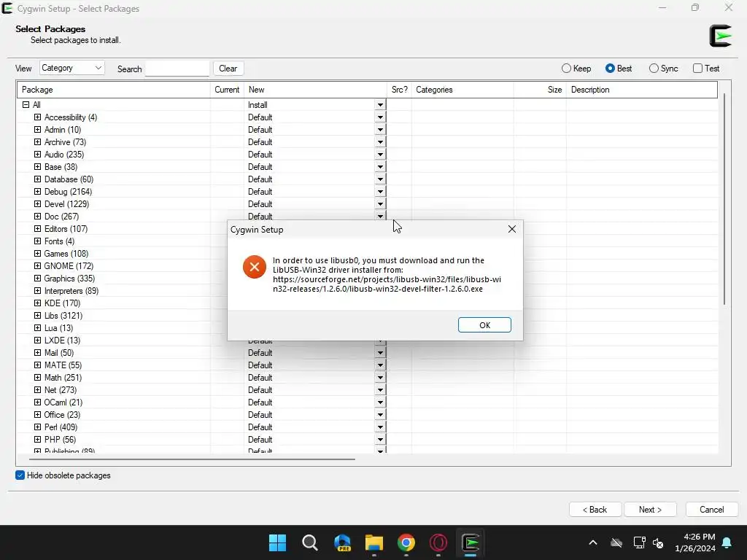The width and height of the screenshot is (747, 560).
Task: Select the Graphics (335) row text
Action: [x=69, y=278]
